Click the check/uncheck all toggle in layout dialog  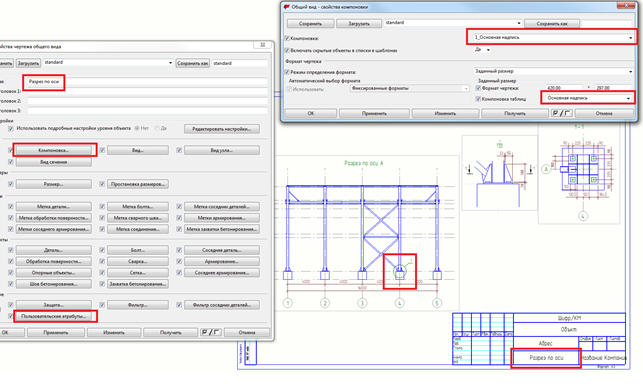point(561,113)
